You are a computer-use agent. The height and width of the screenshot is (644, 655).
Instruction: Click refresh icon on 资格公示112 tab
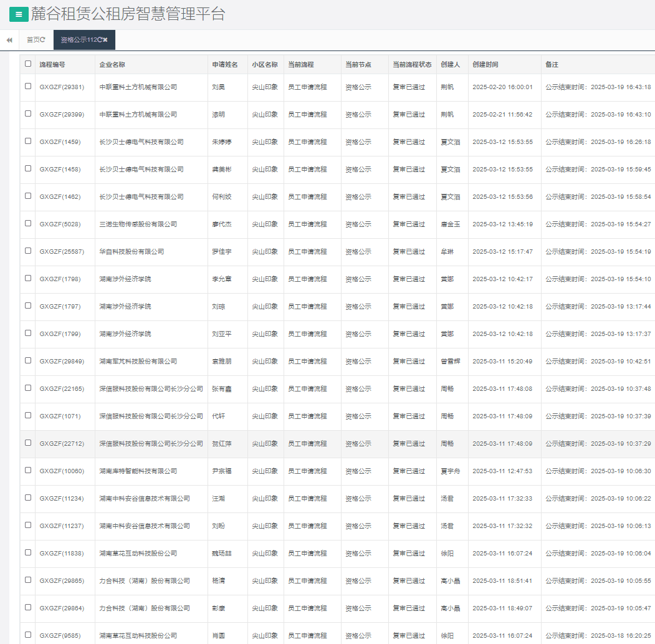pos(100,40)
